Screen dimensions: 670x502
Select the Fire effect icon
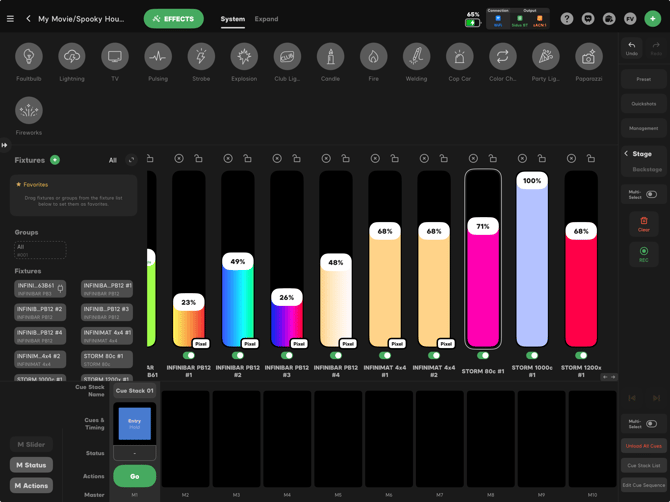click(373, 56)
